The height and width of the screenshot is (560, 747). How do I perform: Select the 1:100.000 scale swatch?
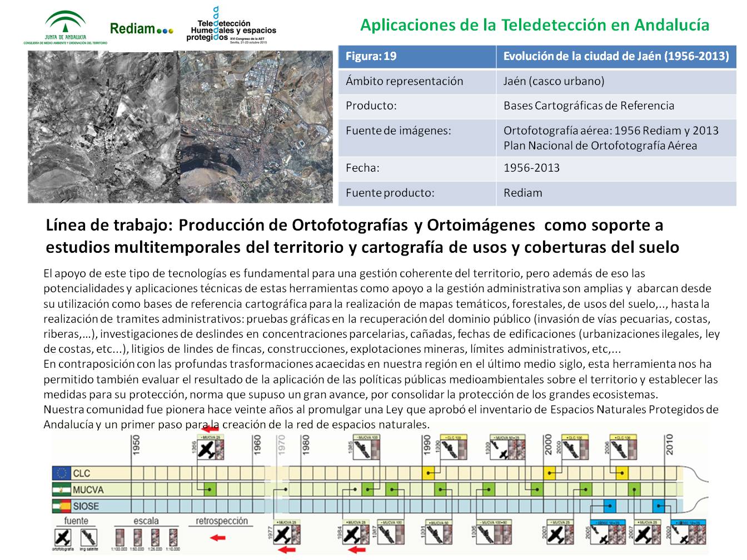pyautogui.click(x=119, y=537)
